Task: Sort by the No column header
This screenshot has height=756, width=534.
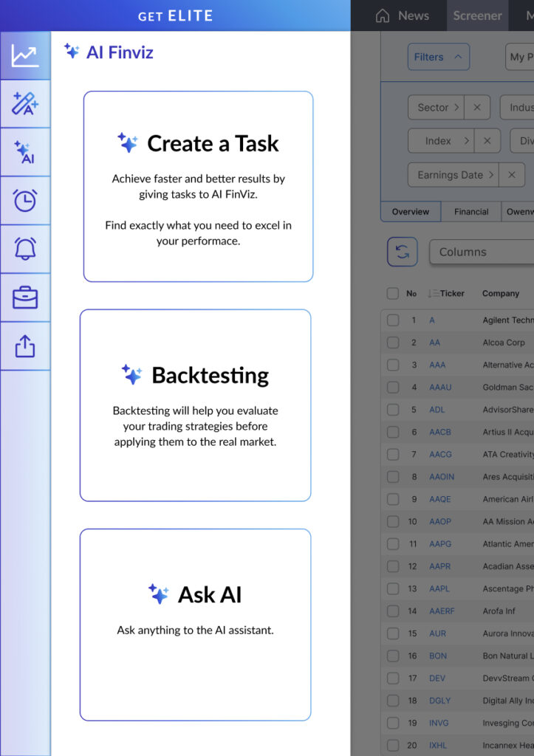Action: coord(411,293)
